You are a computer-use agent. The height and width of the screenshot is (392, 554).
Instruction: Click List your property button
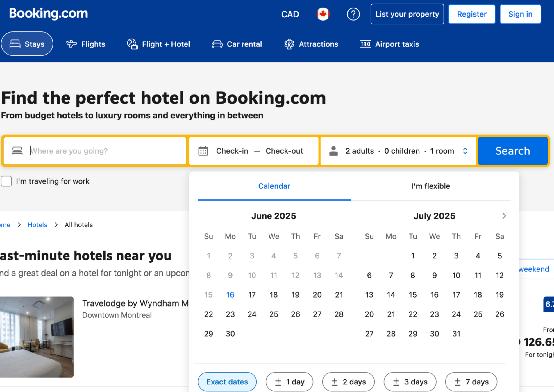[x=407, y=14]
